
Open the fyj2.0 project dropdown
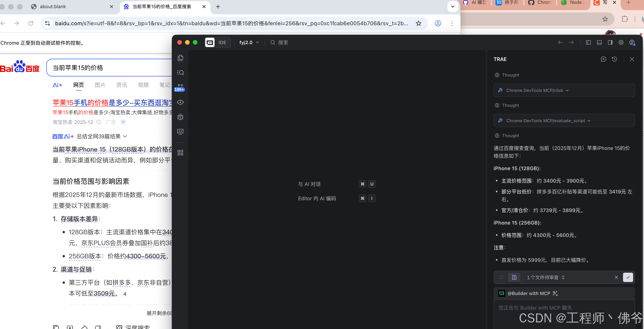(249, 43)
